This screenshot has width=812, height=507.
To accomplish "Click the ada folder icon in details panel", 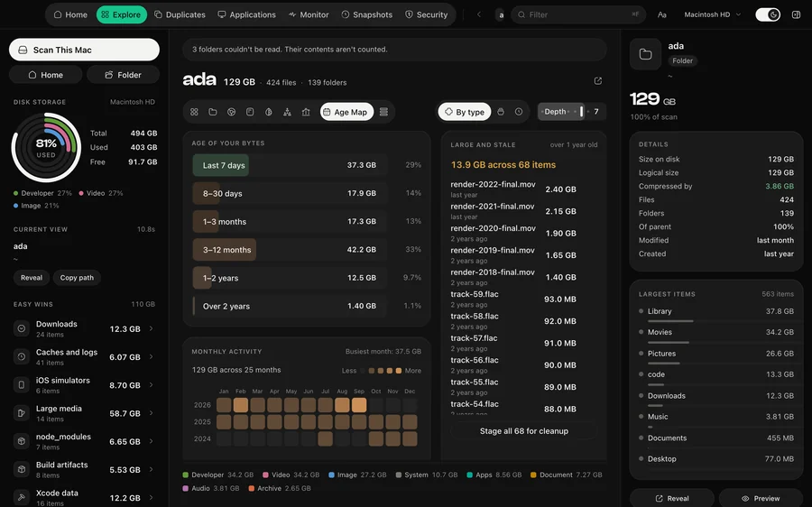I will pyautogui.click(x=645, y=54).
